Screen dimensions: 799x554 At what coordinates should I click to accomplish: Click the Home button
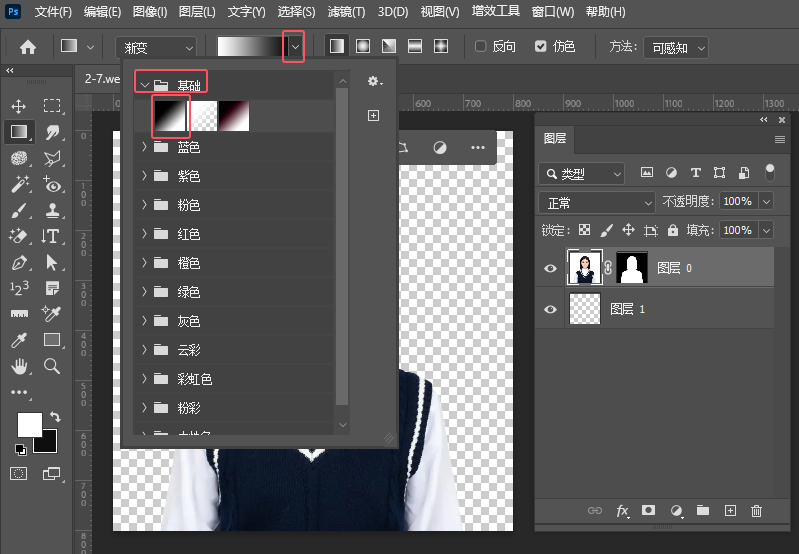tap(28, 47)
